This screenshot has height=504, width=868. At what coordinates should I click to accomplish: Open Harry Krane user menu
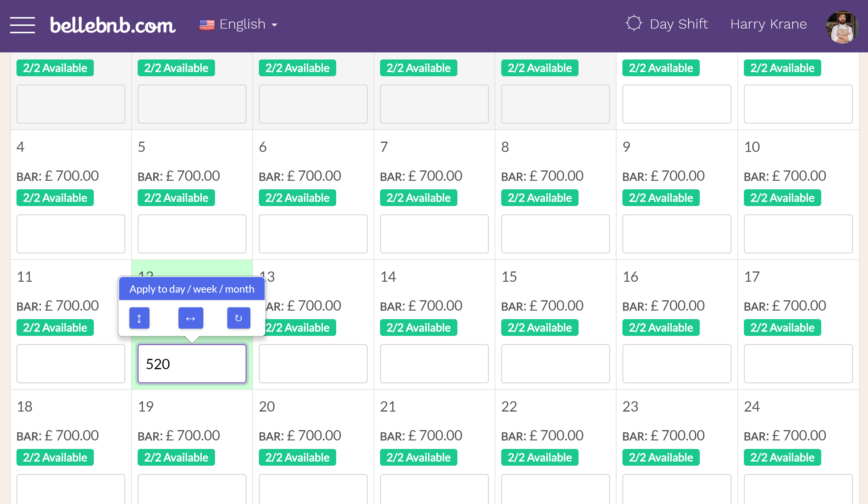point(769,24)
